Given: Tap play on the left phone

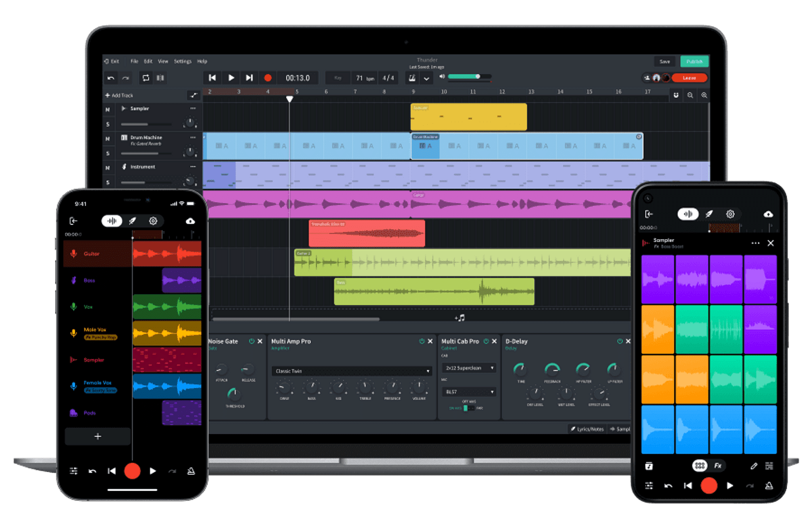Looking at the screenshot, I should [x=153, y=471].
